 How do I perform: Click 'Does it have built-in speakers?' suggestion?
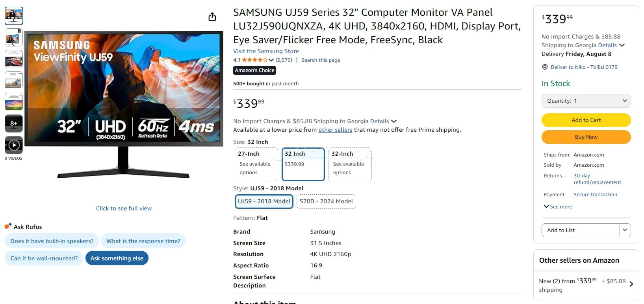pyautogui.click(x=52, y=241)
